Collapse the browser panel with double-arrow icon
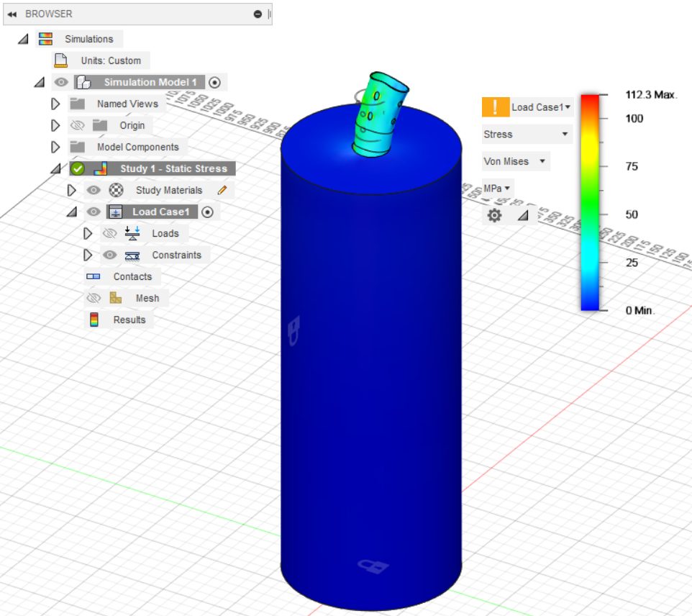This screenshot has height=616, width=692. (x=12, y=14)
